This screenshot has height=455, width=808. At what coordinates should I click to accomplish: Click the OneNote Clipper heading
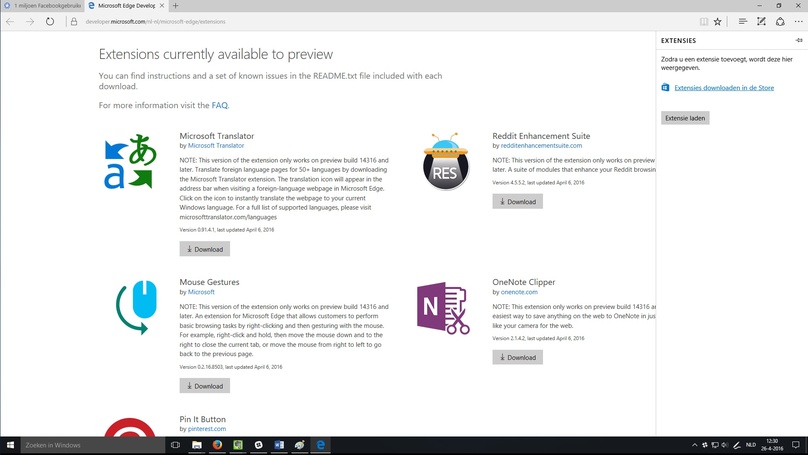tap(524, 282)
